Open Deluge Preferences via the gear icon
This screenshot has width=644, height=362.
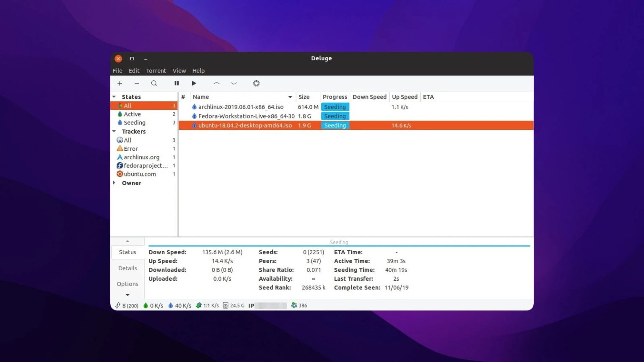click(x=256, y=83)
